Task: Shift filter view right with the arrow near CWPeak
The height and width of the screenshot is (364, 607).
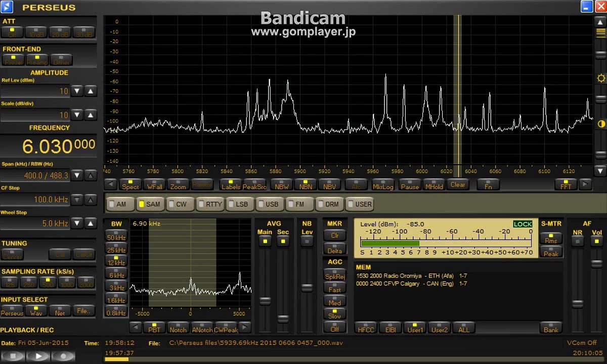Action: coord(245,328)
